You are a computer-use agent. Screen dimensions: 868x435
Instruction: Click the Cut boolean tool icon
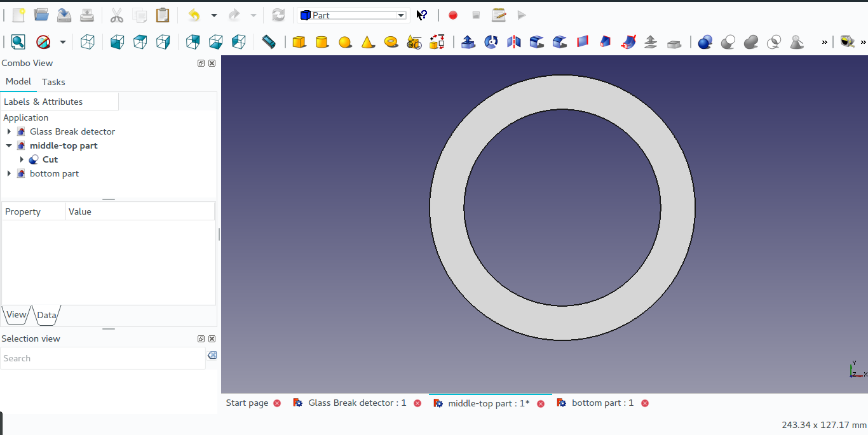tap(728, 42)
